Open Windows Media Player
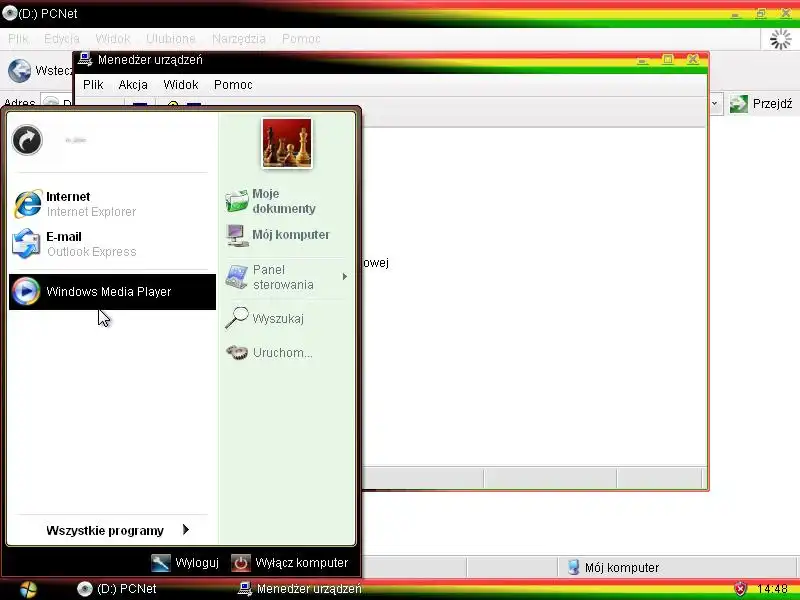The height and width of the screenshot is (600, 800). pyautogui.click(x=112, y=291)
